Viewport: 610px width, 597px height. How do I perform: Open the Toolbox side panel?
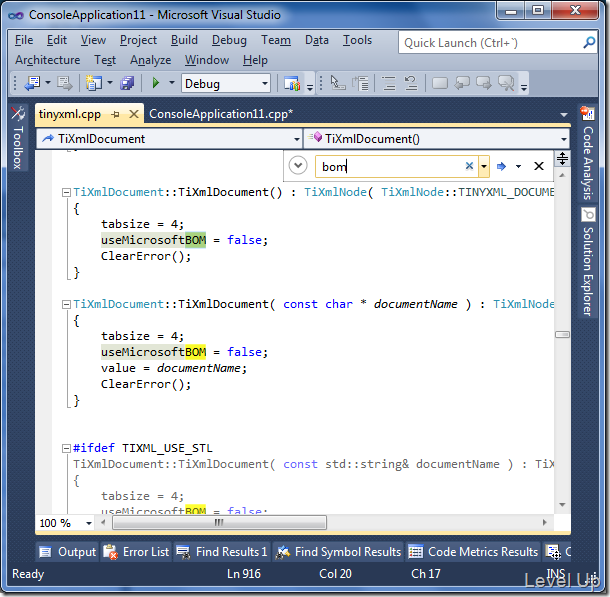tap(18, 139)
